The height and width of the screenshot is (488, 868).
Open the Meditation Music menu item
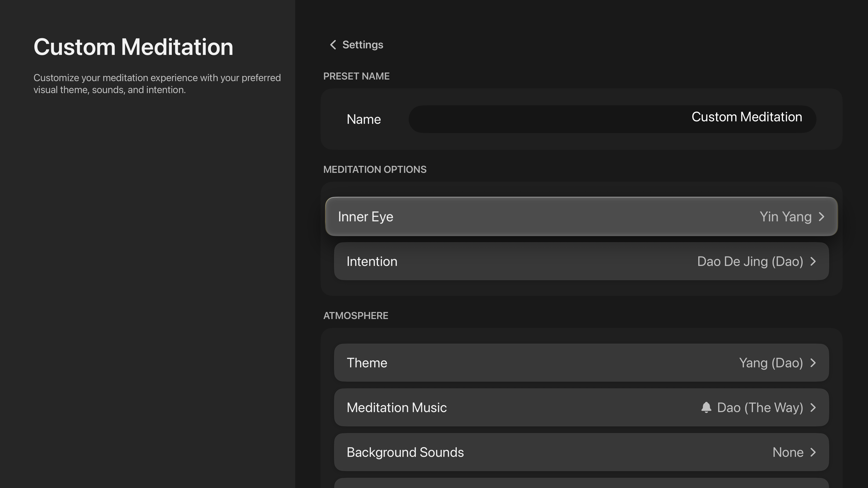(x=397, y=408)
